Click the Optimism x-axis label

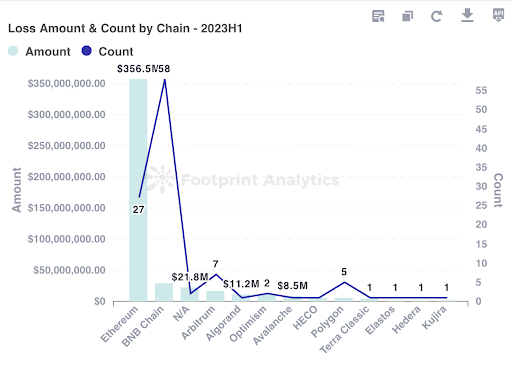click(x=248, y=324)
